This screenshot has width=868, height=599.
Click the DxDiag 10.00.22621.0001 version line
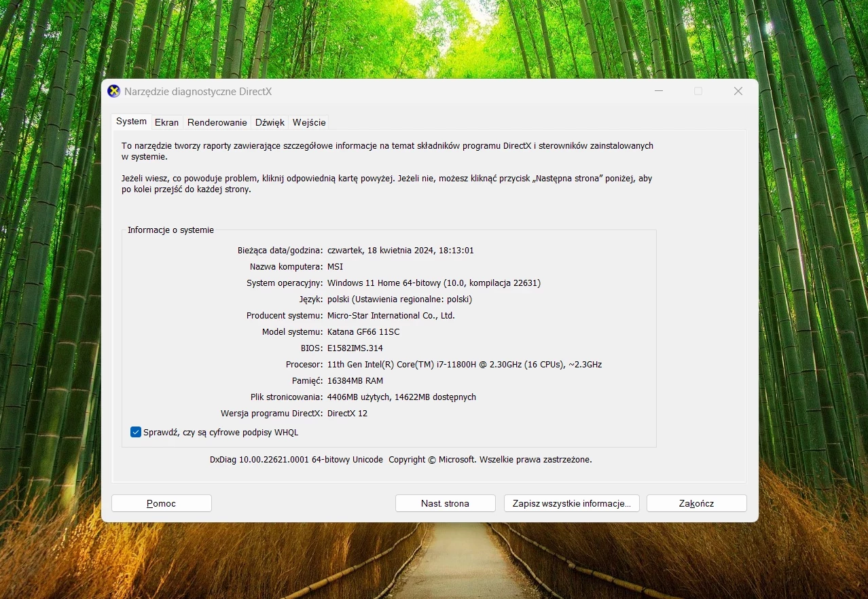(x=401, y=459)
